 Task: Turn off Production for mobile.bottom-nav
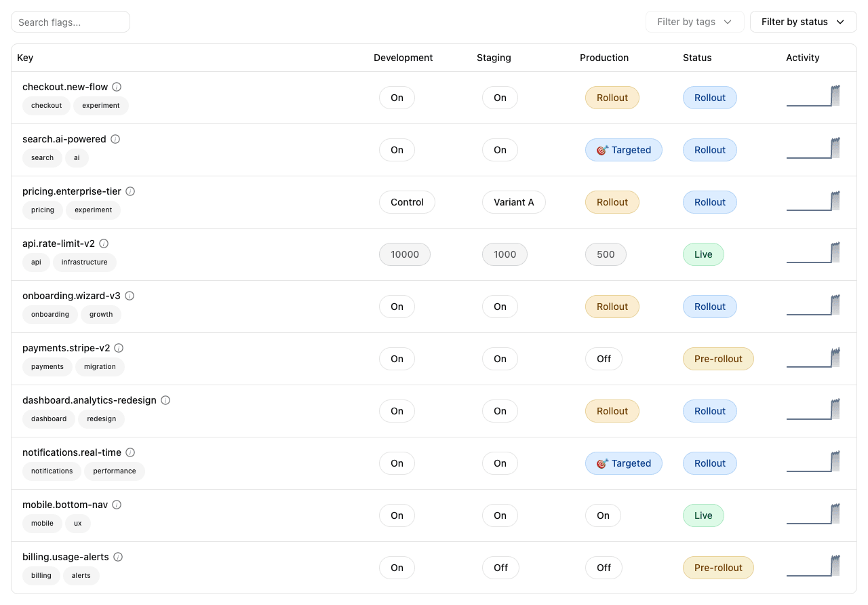point(603,515)
